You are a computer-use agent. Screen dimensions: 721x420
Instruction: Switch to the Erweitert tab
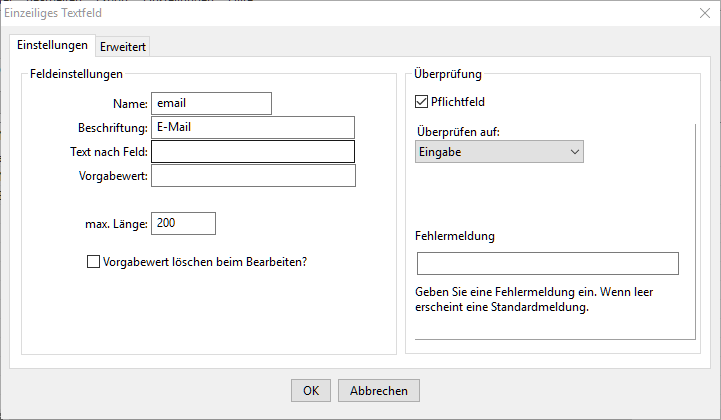pos(123,46)
